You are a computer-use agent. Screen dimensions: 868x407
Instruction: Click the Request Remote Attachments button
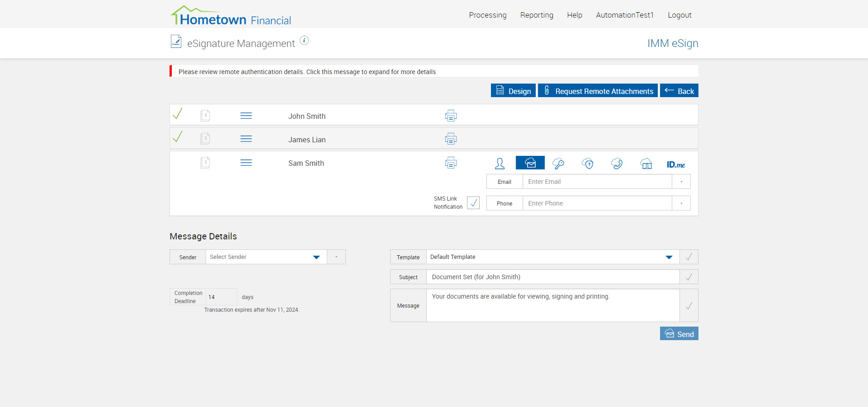coord(598,91)
